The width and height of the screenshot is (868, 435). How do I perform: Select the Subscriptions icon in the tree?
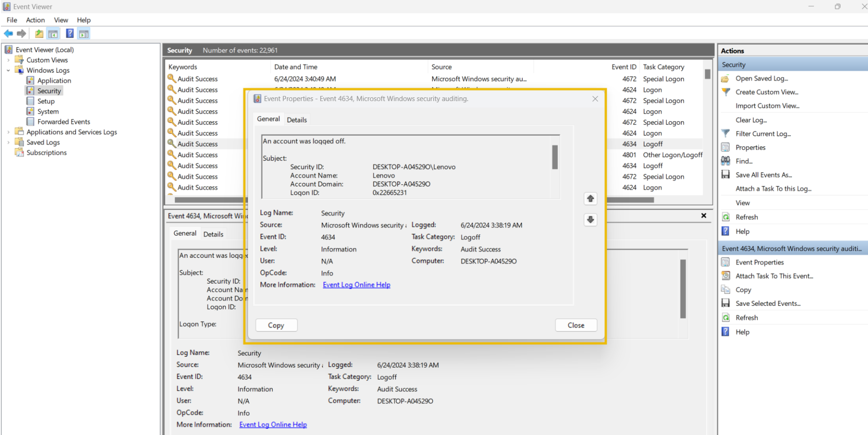tap(19, 152)
